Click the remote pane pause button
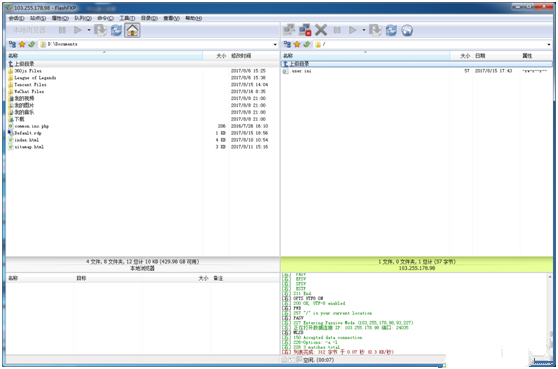 pyautogui.click(x=337, y=30)
